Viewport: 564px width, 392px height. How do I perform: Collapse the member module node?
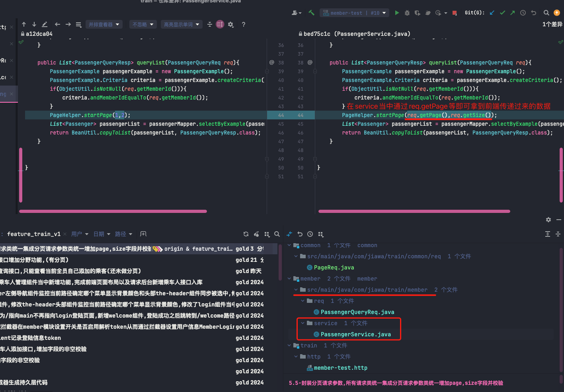point(289,279)
